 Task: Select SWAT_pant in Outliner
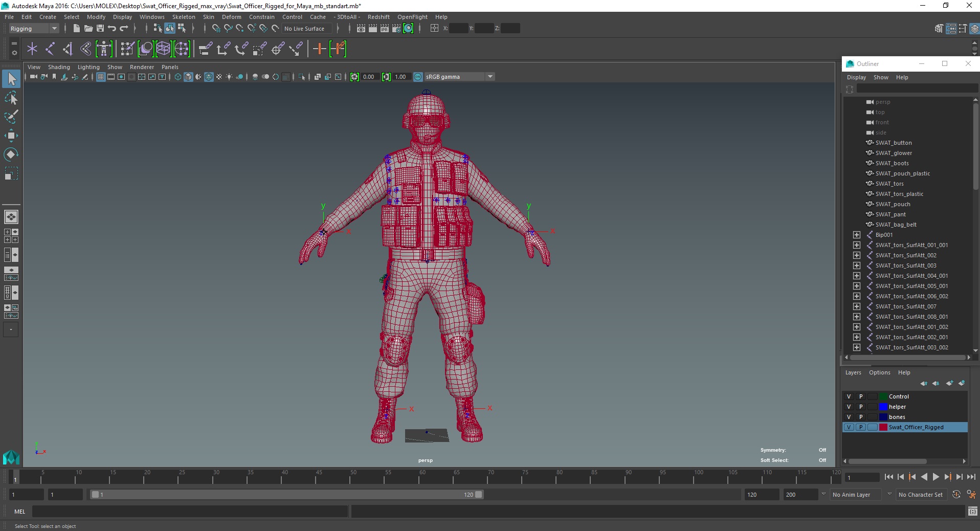coord(890,214)
